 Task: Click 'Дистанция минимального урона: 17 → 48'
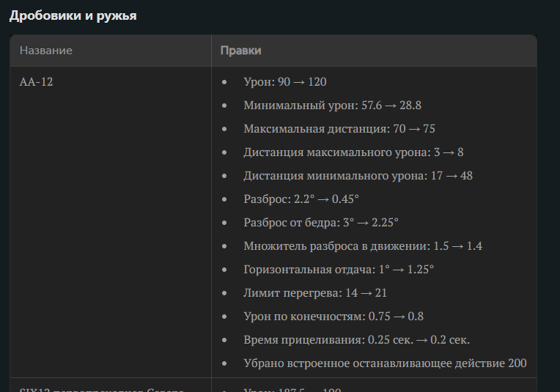(358, 176)
